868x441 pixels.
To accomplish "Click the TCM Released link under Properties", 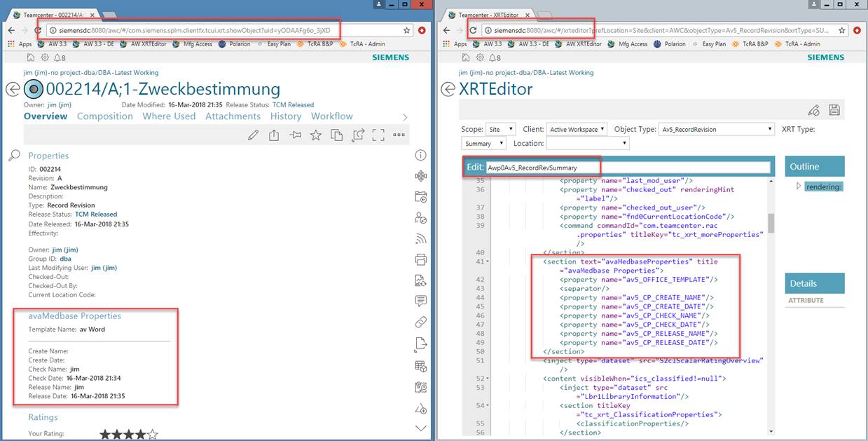I will (x=96, y=215).
